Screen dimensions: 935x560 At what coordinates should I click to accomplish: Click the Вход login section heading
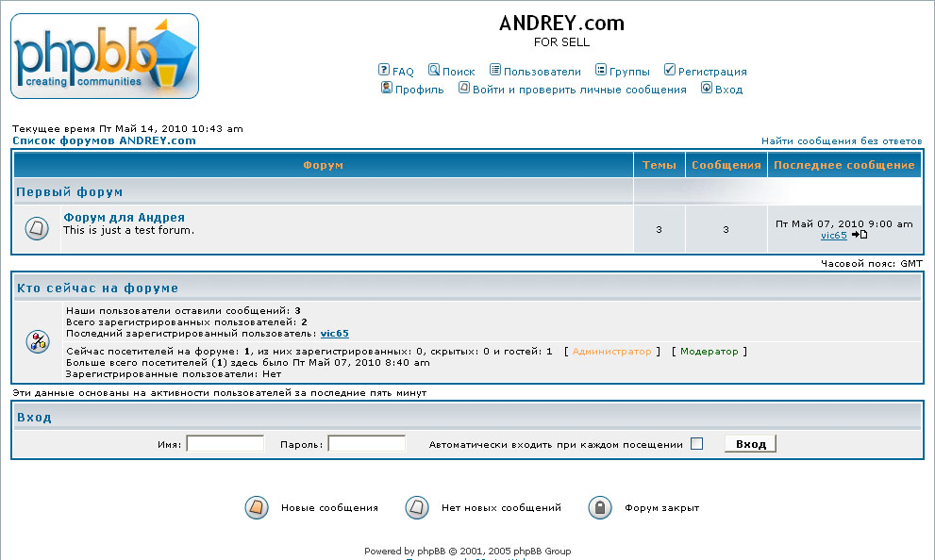tap(34, 418)
